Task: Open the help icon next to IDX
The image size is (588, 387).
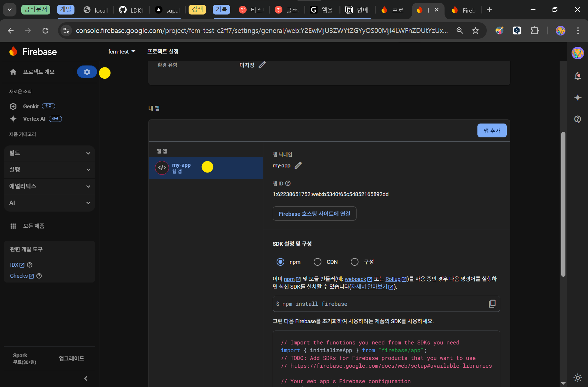Action: [30, 265]
